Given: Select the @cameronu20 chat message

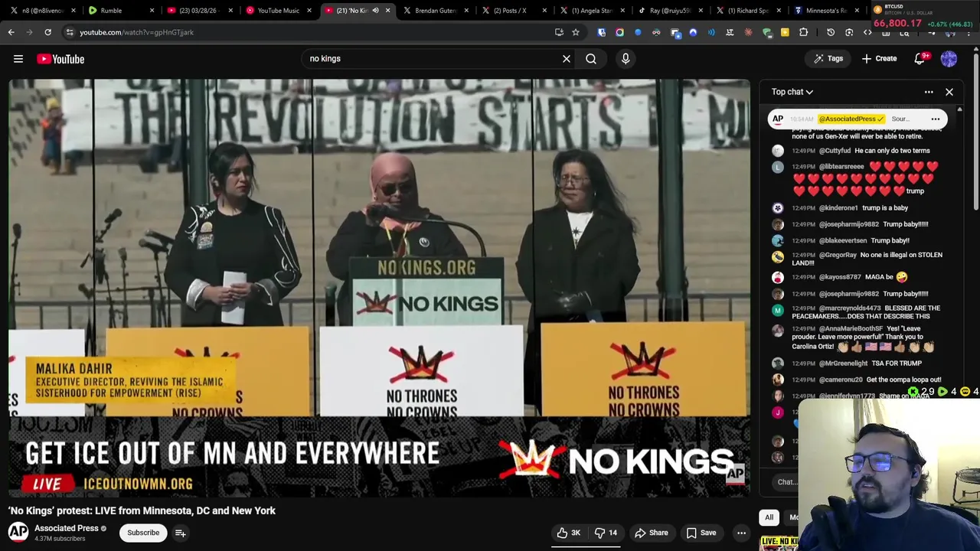Looking at the screenshot, I should pyautogui.click(x=859, y=380).
